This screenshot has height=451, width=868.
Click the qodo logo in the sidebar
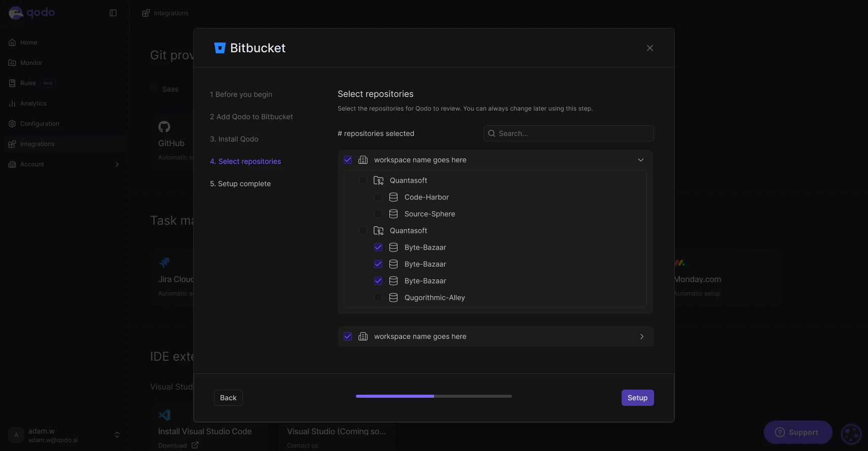[31, 13]
